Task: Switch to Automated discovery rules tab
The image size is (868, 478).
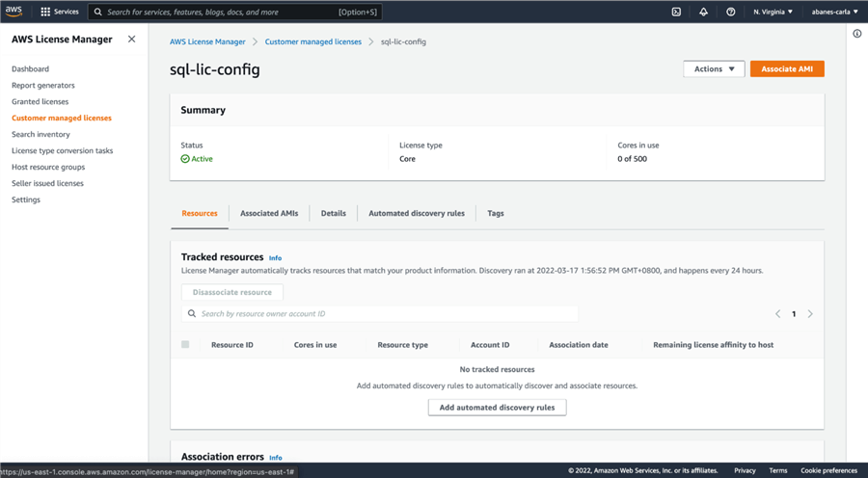Action: point(417,213)
